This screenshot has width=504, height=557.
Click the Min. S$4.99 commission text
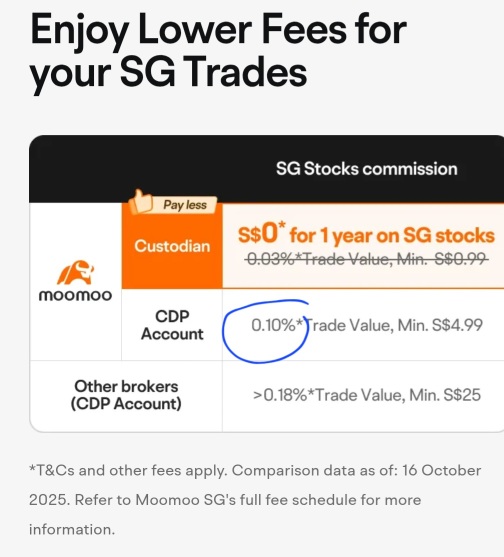[440, 325]
